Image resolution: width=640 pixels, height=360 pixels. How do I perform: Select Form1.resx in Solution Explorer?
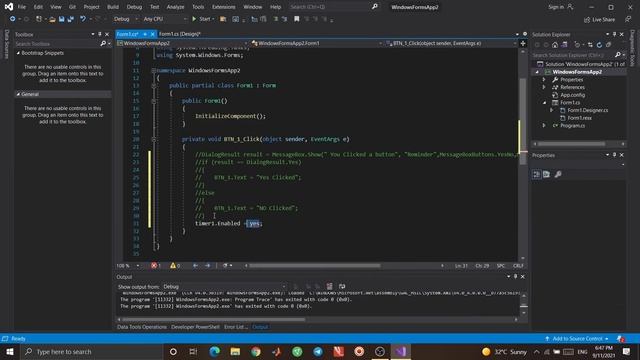click(580, 118)
